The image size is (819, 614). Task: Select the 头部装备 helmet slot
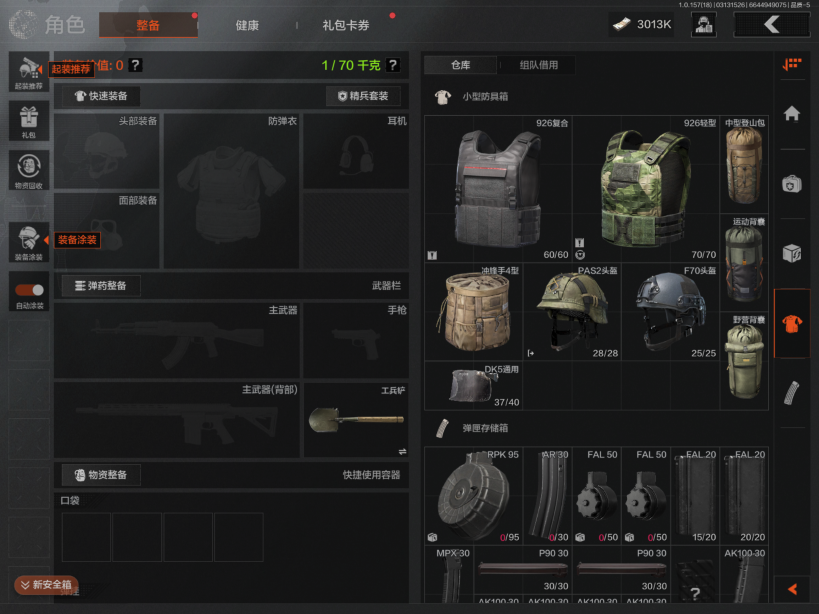click(107, 151)
